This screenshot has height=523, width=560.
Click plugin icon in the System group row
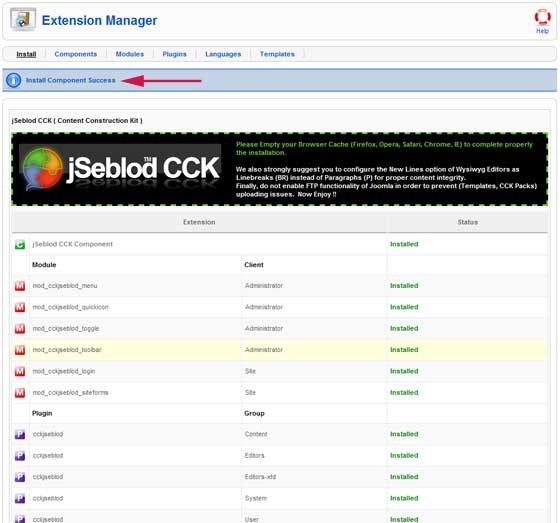(x=20, y=499)
